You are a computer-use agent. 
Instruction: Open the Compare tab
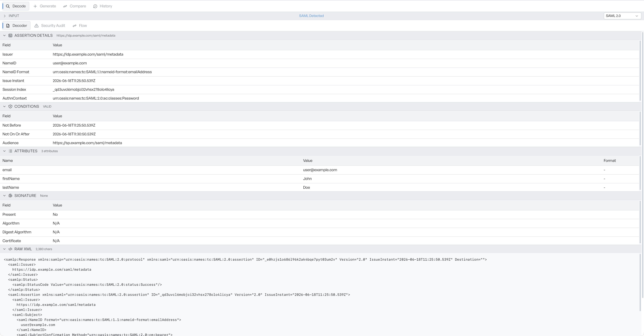pos(75,6)
